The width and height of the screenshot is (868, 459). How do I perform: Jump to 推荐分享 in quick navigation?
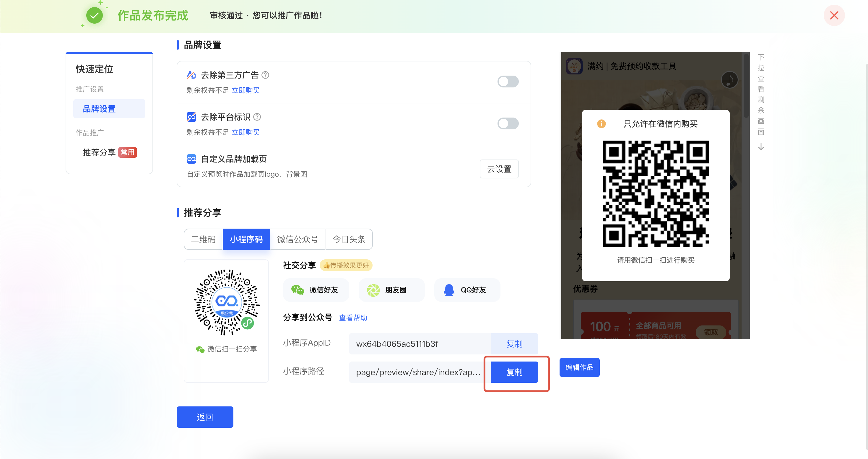coord(99,152)
